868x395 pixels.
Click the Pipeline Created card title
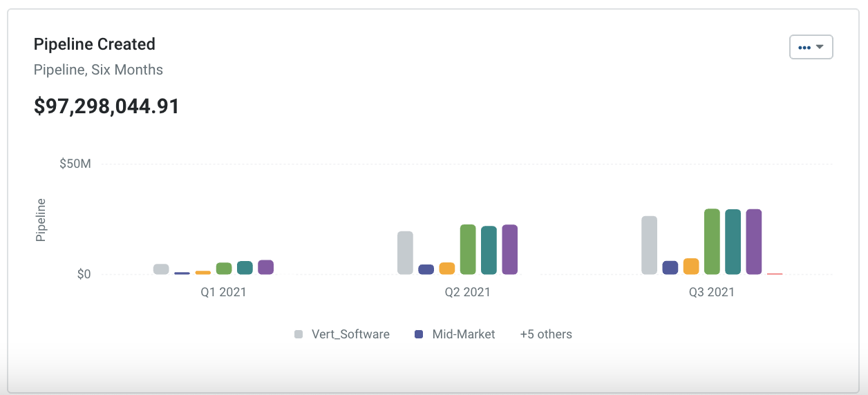click(95, 44)
